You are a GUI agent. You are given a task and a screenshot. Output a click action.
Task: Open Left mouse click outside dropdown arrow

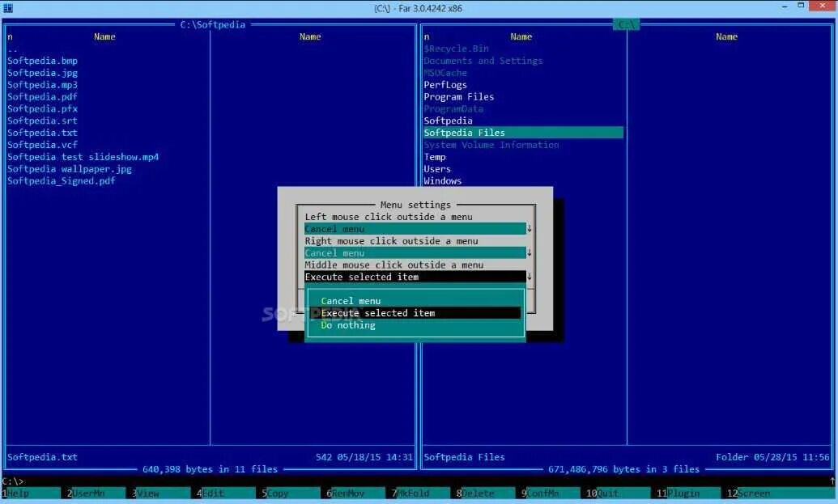[x=529, y=228]
